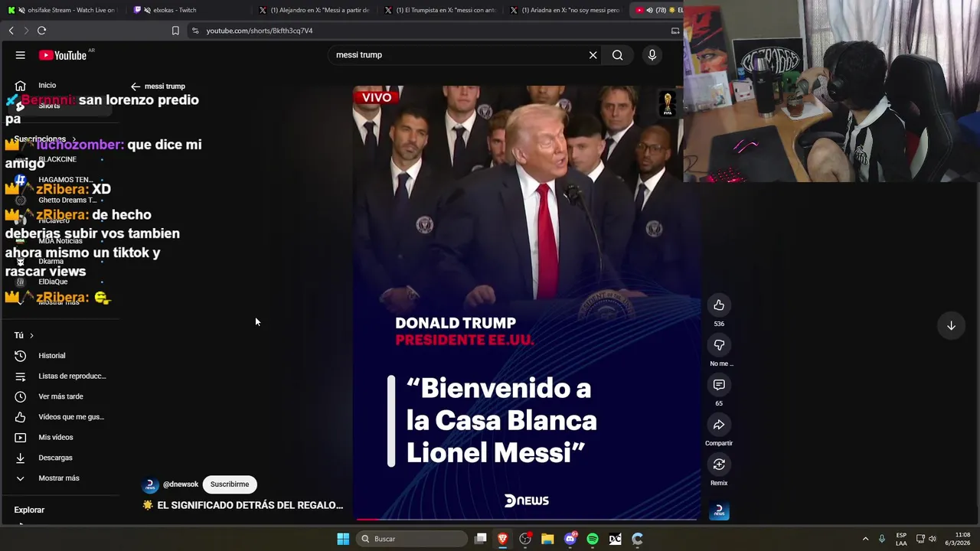This screenshot has height=551, width=980.
Task: Show hidden tray icons chevron
Action: [866, 539]
